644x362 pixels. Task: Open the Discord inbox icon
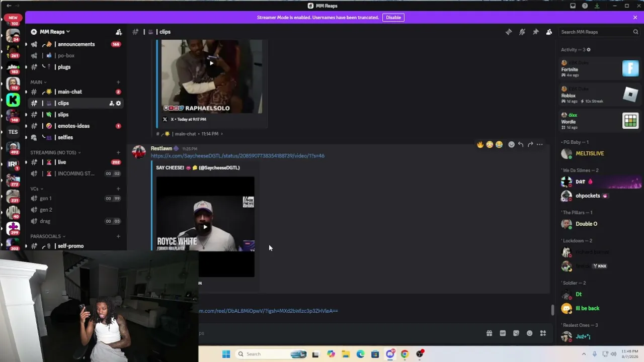point(573,6)
